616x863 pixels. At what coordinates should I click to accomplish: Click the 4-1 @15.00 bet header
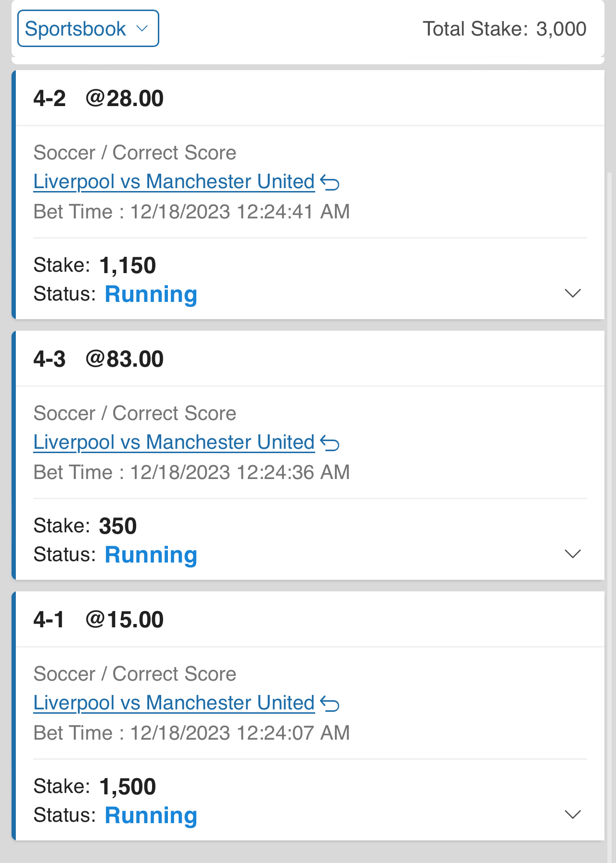pos(98,620)
